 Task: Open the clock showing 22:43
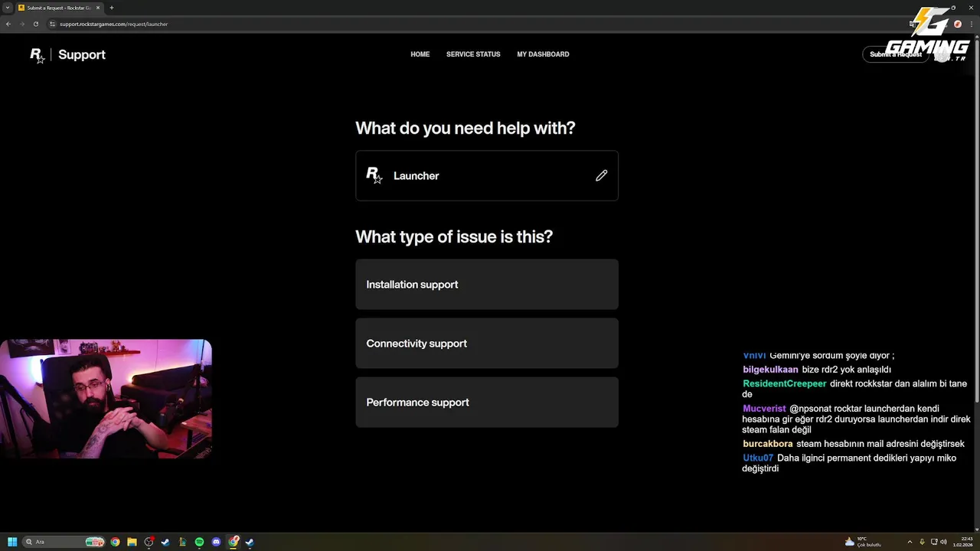coord(962,542)
